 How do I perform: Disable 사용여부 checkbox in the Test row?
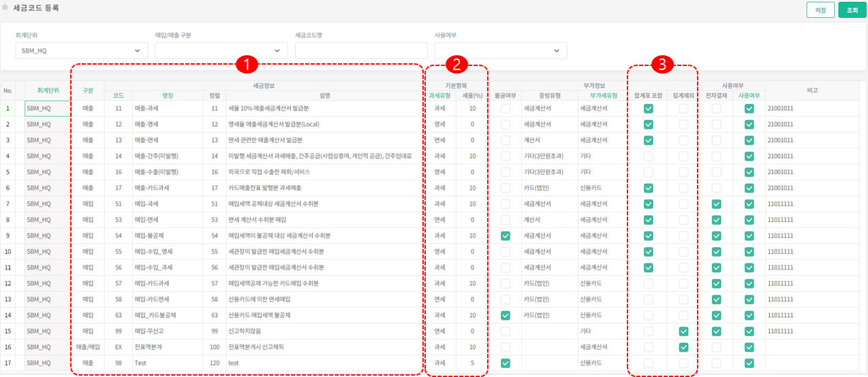(749, 363)
